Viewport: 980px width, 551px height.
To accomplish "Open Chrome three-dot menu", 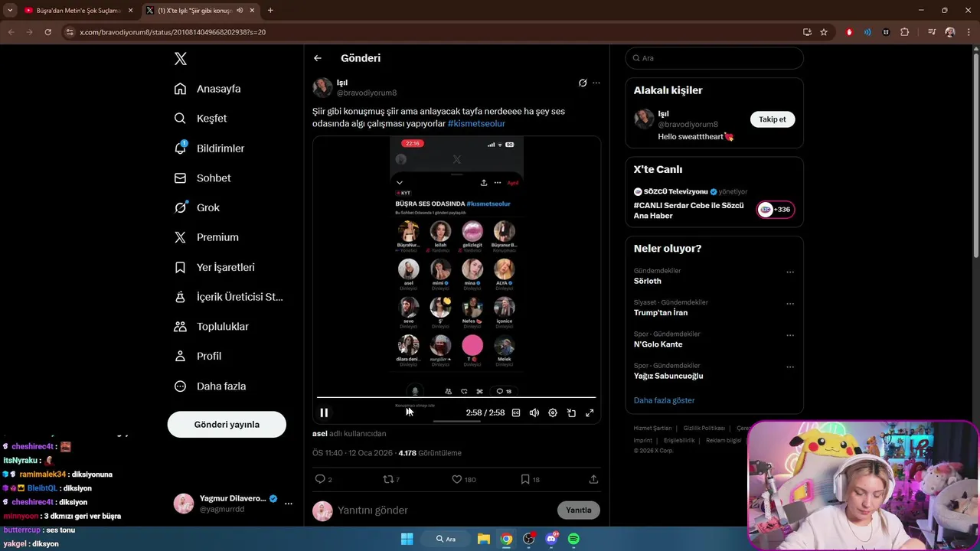I will (969, 32).
